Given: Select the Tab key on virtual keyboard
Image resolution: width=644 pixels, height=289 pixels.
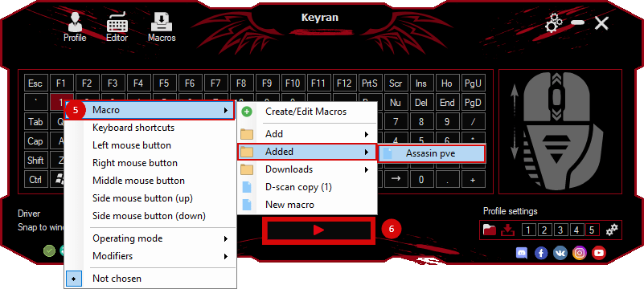Looking at the screenshot, I should [35, 122].
